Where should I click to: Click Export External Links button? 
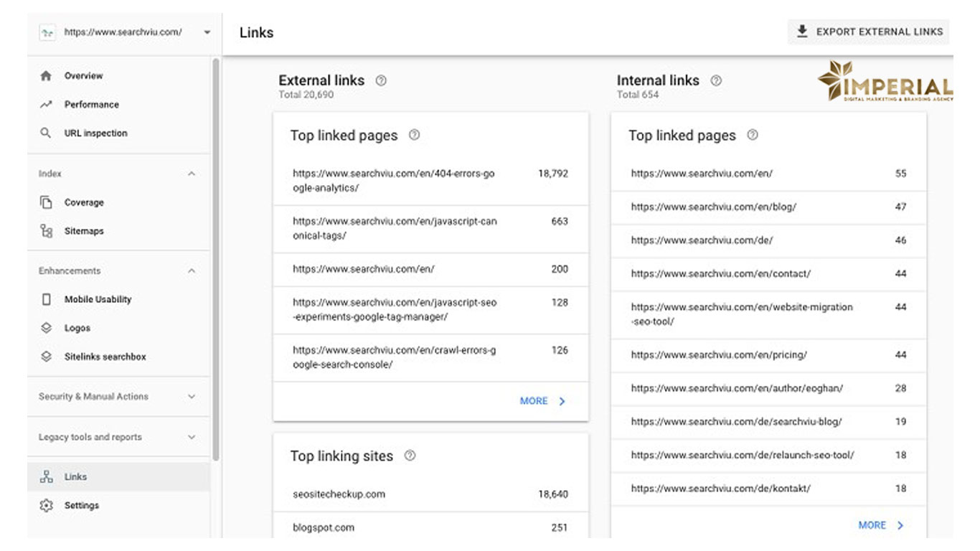click(869, 32)
